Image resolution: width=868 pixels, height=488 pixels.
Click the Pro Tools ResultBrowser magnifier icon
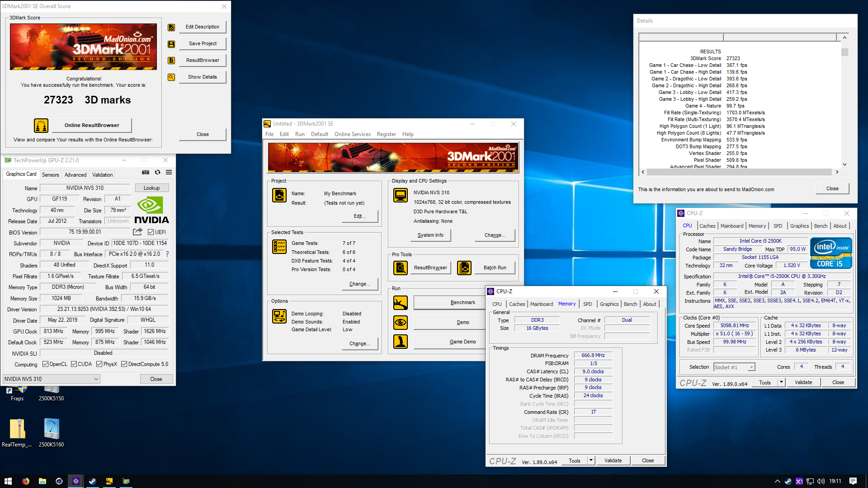tap(401, 268)
